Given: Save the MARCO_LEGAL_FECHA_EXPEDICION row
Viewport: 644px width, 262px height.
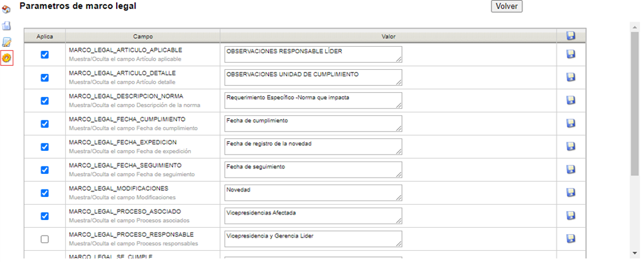Looking at the screenshot, I should 571,146.
